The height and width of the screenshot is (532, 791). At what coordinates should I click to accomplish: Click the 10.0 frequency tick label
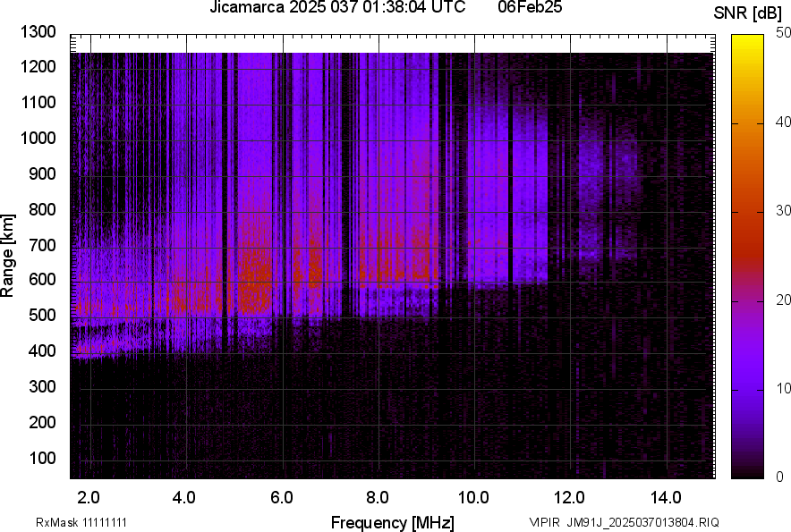coord(472,497)
